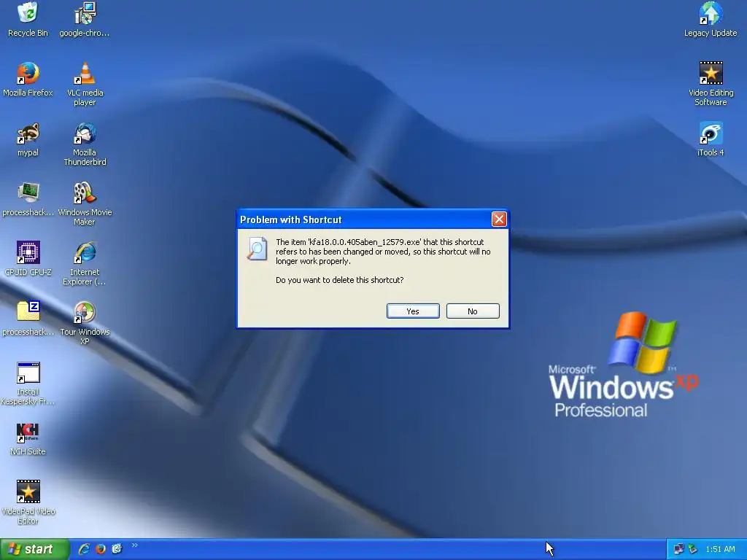Click the Safely Remove Hardware tray icon
This screenshot has height=560, width=747.
(x=693, y=550)
